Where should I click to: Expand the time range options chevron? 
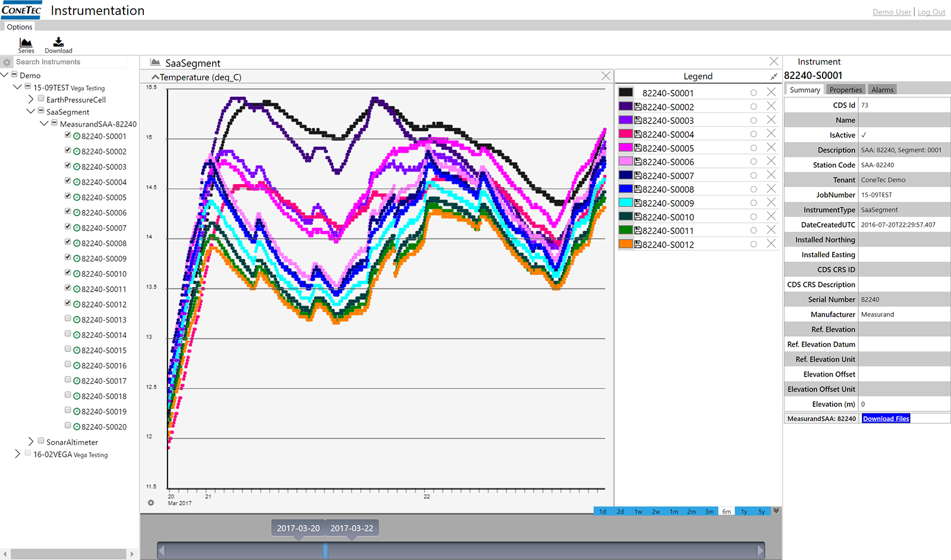pyautogui.click(x=776, y=511)
